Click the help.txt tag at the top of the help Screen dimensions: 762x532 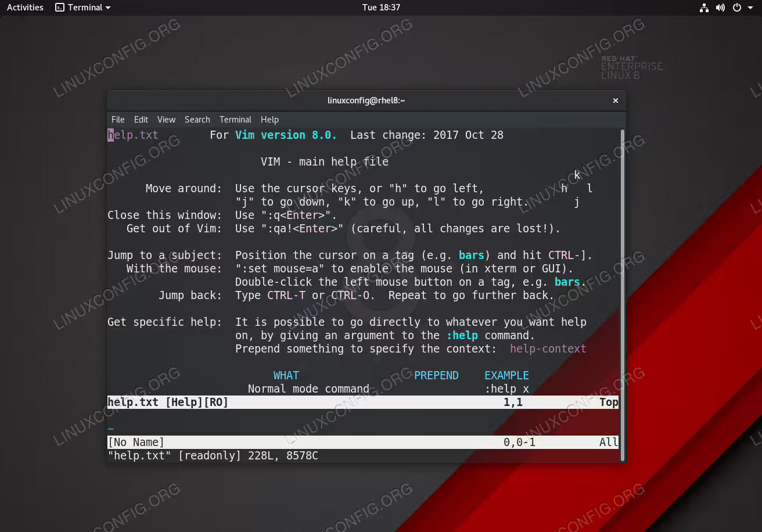click(x=133, y=135)
